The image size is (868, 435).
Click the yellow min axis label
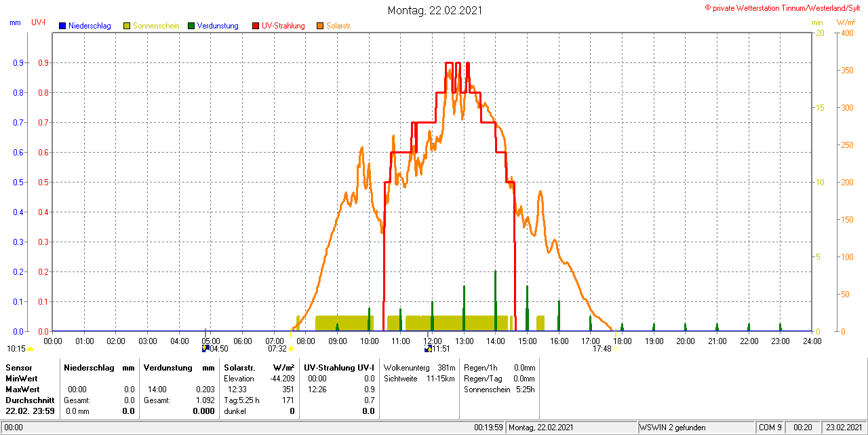coord(817,22)
